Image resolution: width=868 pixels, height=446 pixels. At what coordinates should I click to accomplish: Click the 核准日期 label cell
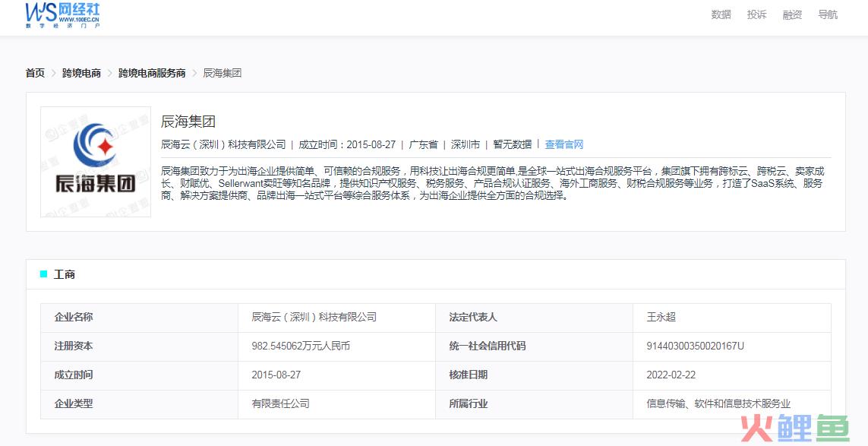[x=534, y=375]
